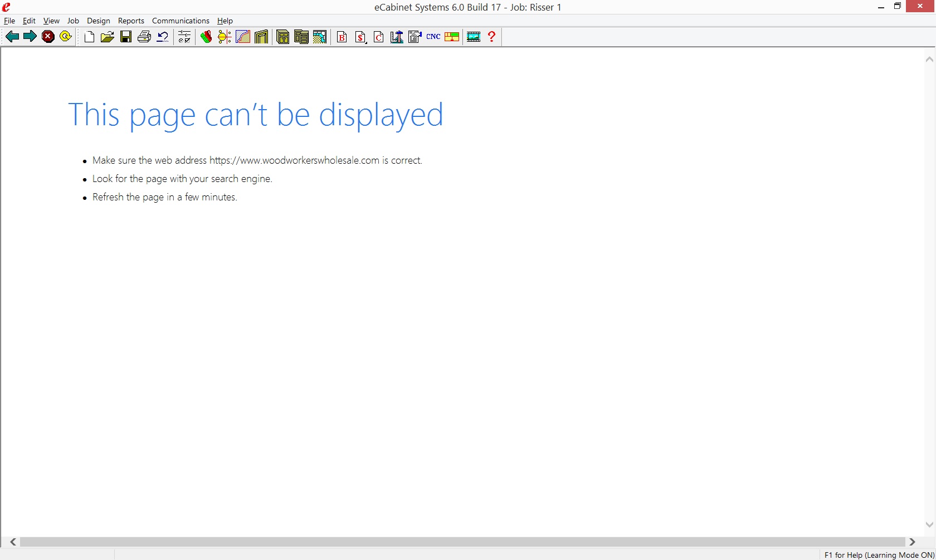This screenshot has width=936, height=560.
Task: Click the green Forward arrow icon
Action: tap(30, 37)
